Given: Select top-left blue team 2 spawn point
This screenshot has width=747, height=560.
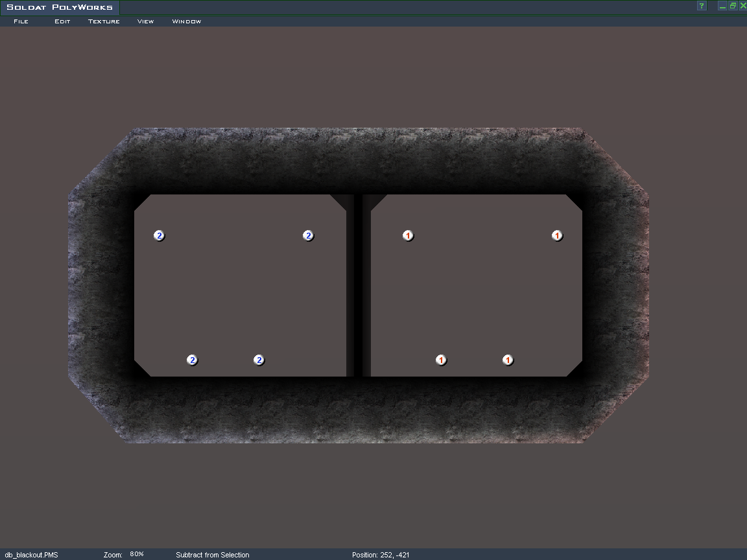Looking at the screenshot, I should [159, 235].
